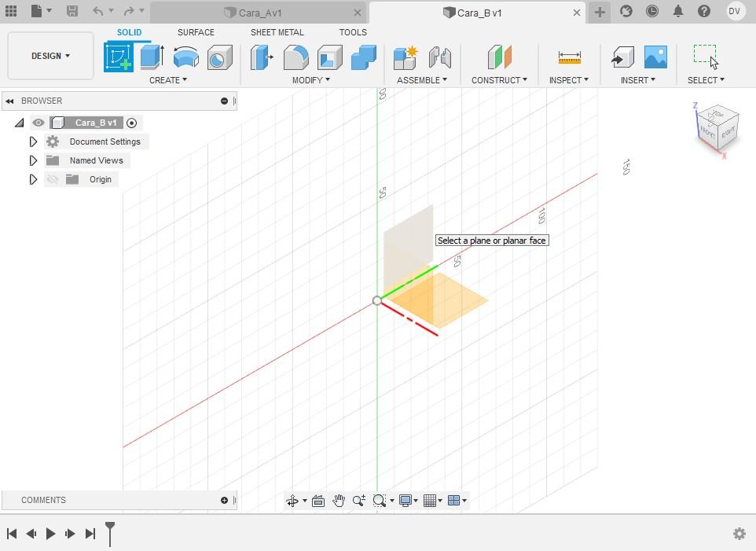756x551 pixels.
Task: Save the document with the floppy disk icon
Action: click(72, 11)
